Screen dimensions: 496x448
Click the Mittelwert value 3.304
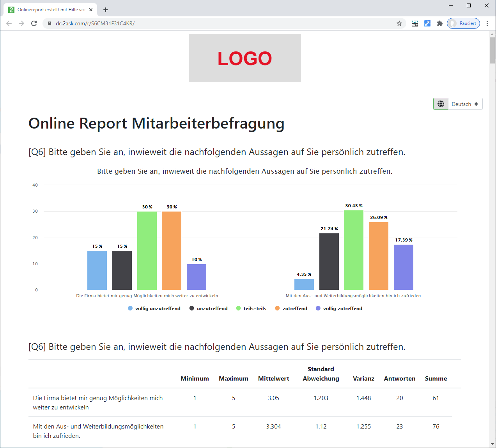274,427
